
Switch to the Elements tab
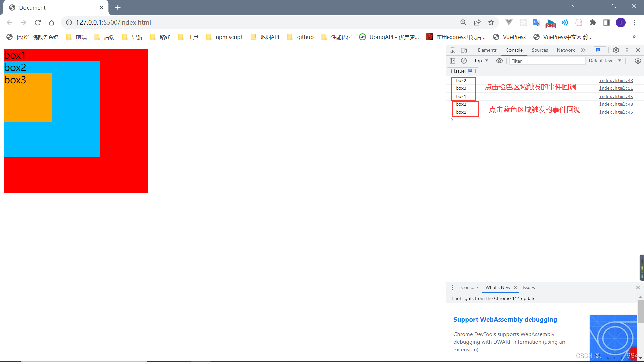[487, 50]
